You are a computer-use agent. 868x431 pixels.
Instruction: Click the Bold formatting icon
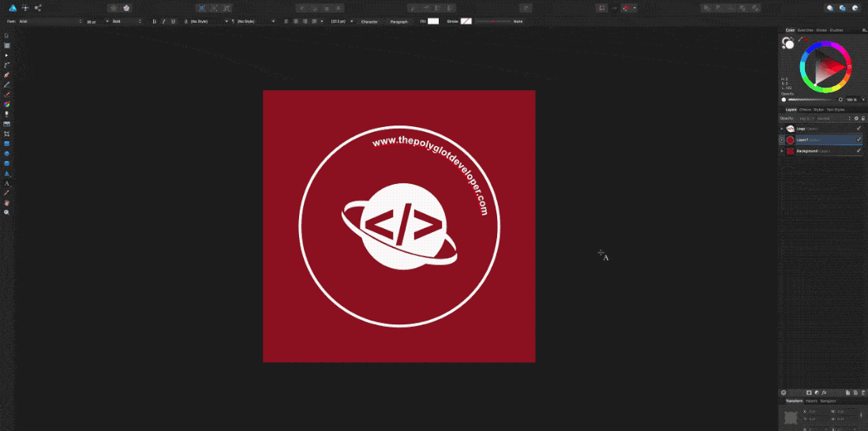tap(155, 21)
